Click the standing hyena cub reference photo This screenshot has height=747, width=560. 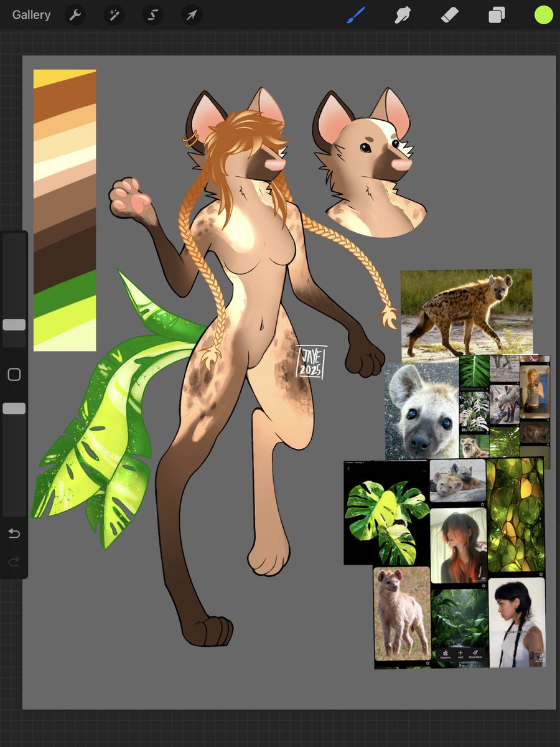pos(403,613)
